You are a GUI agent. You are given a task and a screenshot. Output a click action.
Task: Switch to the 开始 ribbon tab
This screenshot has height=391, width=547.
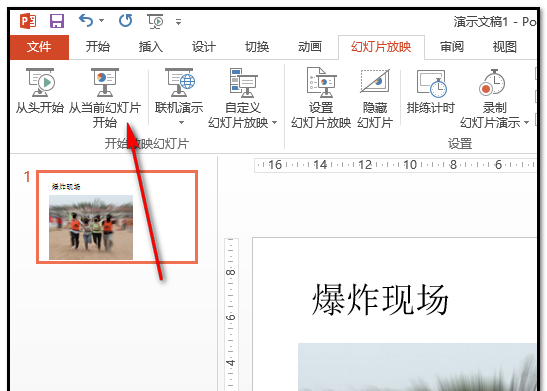point(98,47)
